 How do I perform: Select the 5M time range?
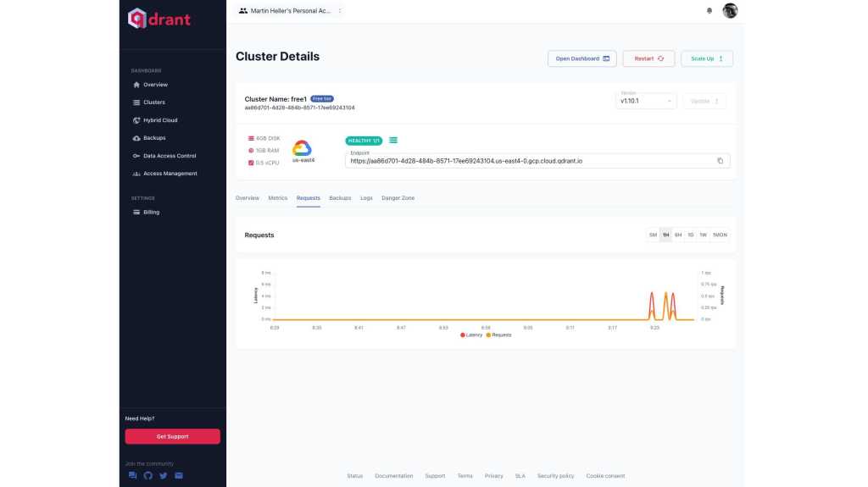tap(653, 235)
